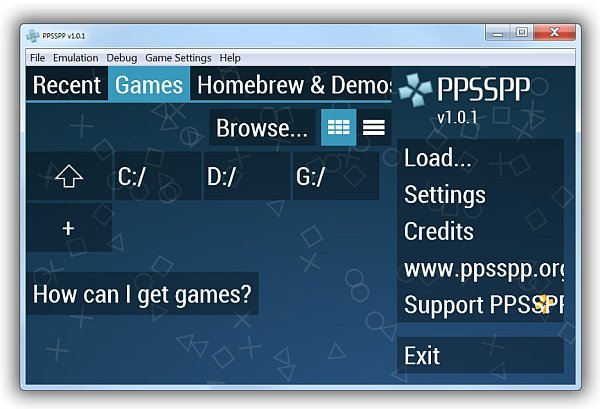Open the Game Settings menu
This screenshot has width=600, height=409.
(178, 58)
